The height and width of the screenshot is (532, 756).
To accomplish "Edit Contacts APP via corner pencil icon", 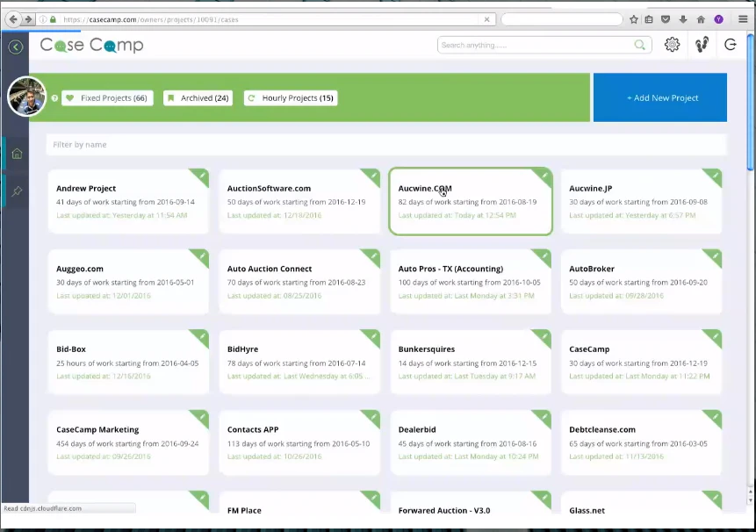I will 374,417.
